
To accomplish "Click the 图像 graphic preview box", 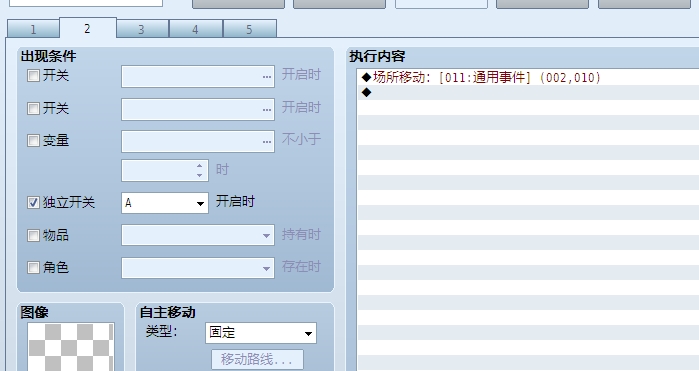I will [71, 347].
